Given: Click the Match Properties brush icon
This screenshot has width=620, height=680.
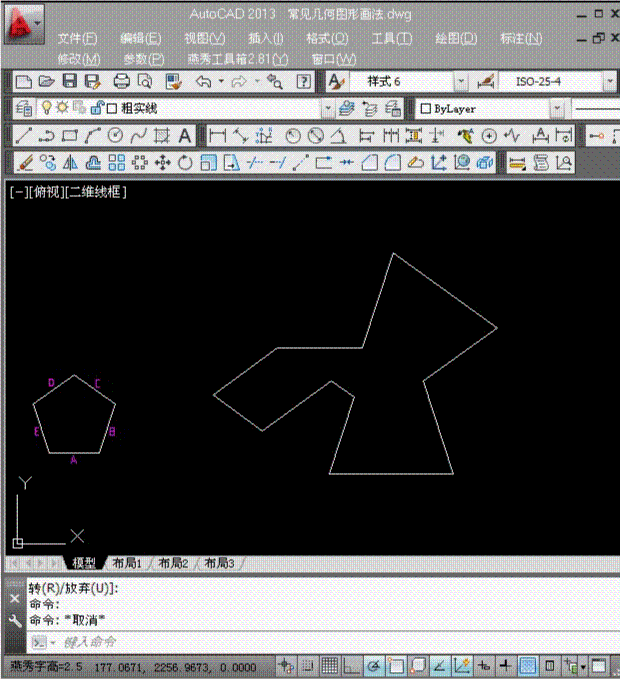Looking at the screenshot, I should click(174, 82).
